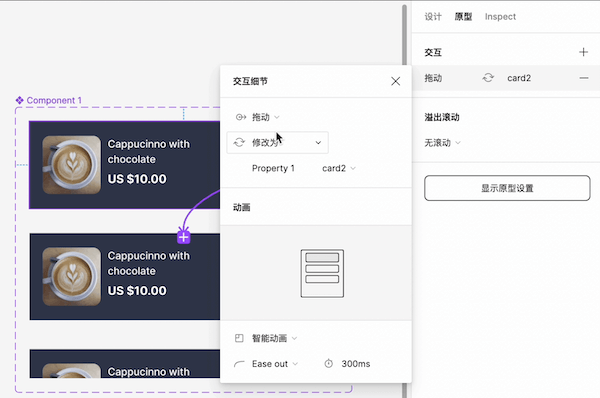Remove the 拖动 card2 interaction with minus icon

coord(584,78)
